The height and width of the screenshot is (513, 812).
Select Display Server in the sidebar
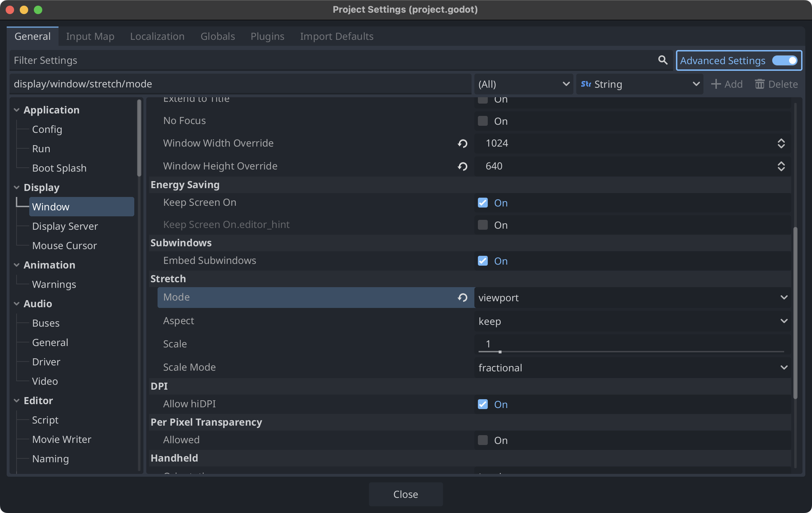pos(65,226)
